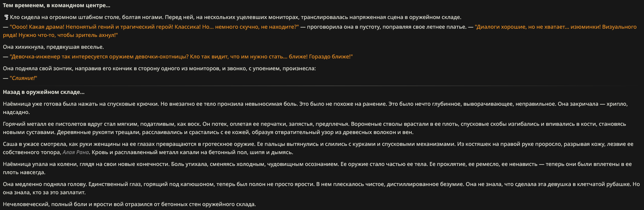The image size is (644, 210).
Task: Click the final line "Нечеловеческий, полный боли"
Action: (x=129, y=204)
